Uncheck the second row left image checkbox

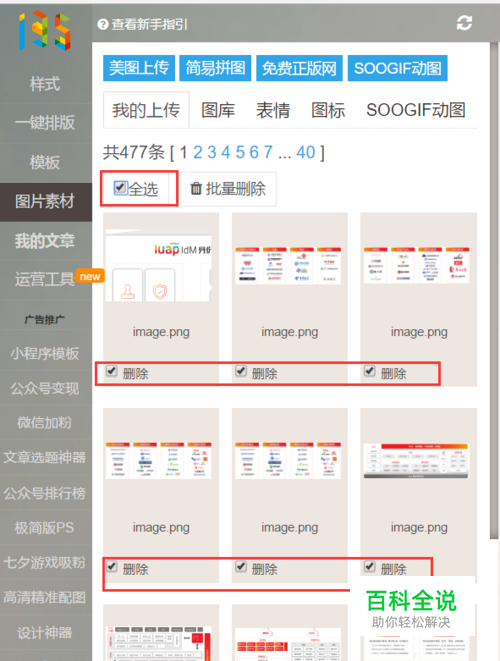click(111, 566)
